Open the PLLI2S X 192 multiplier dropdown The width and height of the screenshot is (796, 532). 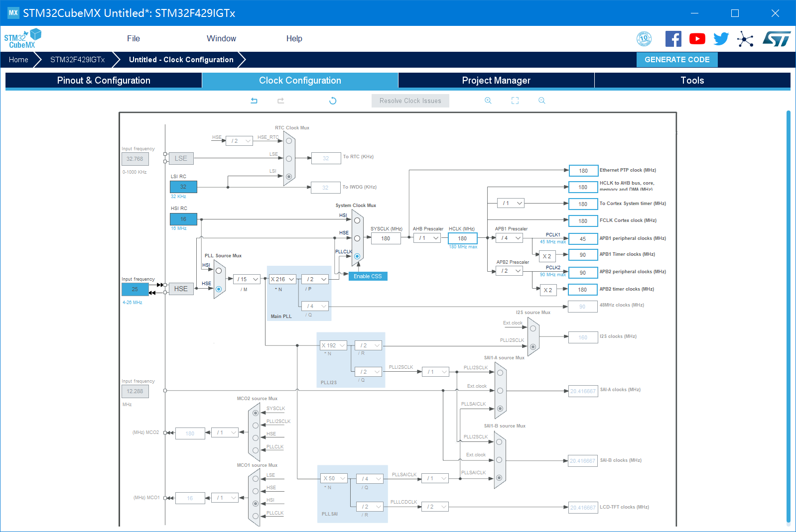[334, 345]
